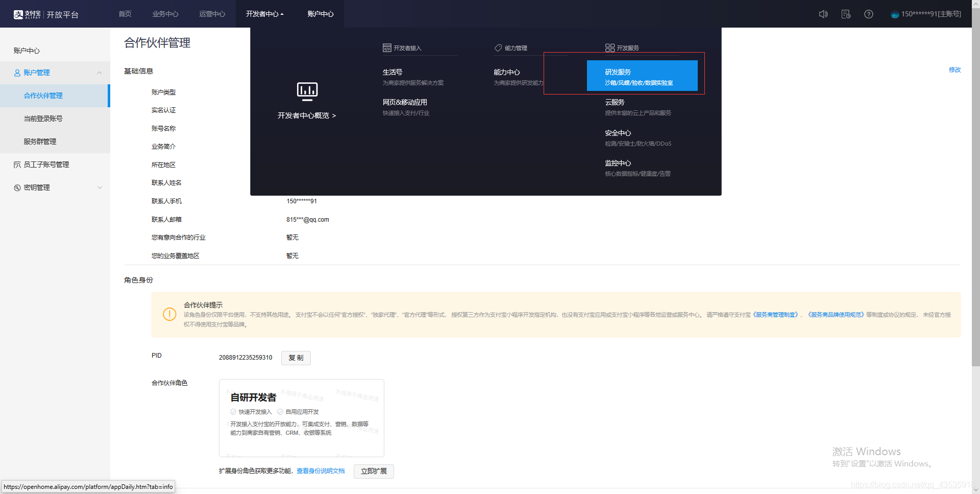Select 研发服务 in developer menu
The image size is (980, 494).
click(642, 76)
